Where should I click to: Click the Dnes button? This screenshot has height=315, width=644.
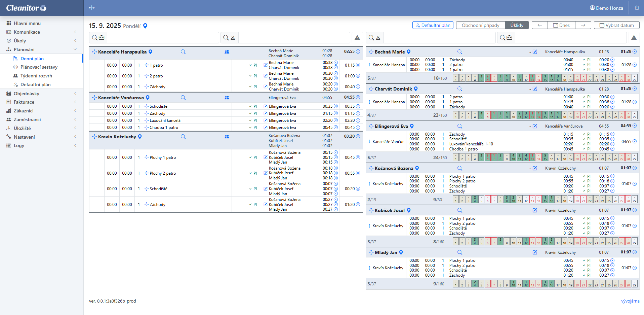point(561,25)
